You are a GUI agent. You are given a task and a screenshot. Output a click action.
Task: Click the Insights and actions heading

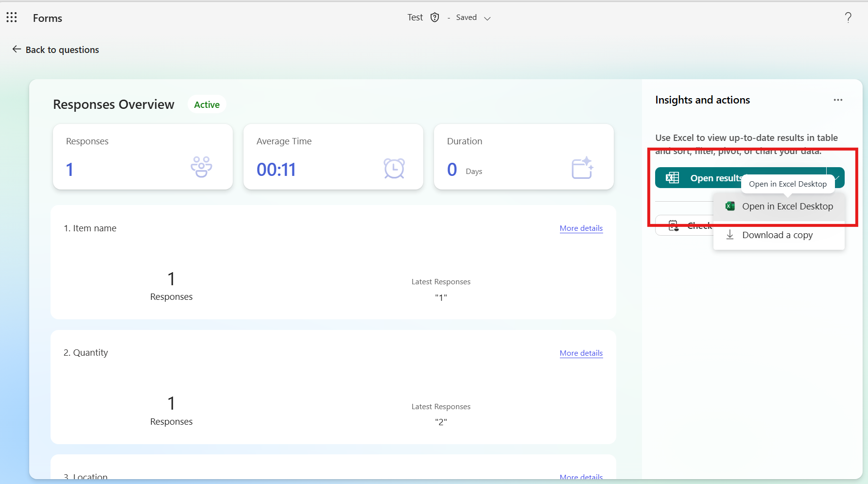(x=702, y=100)
